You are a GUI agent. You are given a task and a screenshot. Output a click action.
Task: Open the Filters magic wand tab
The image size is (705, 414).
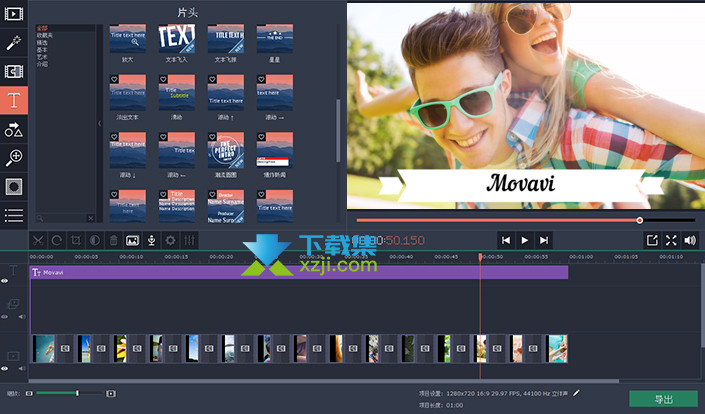pyautogui.click(x=13, y=43)
